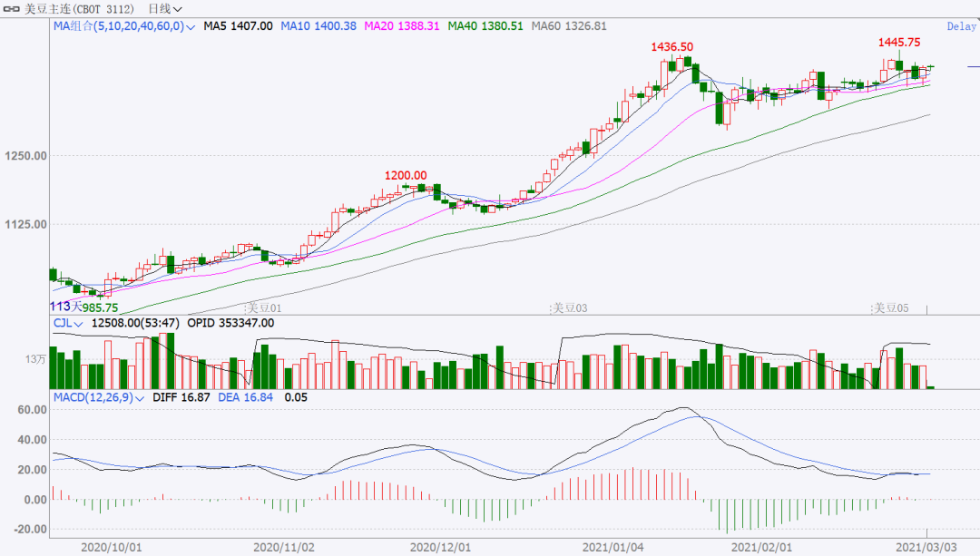Expand the MACD(12,26,9) settings dropdown

pyautogui.click(x=99, y=397)
